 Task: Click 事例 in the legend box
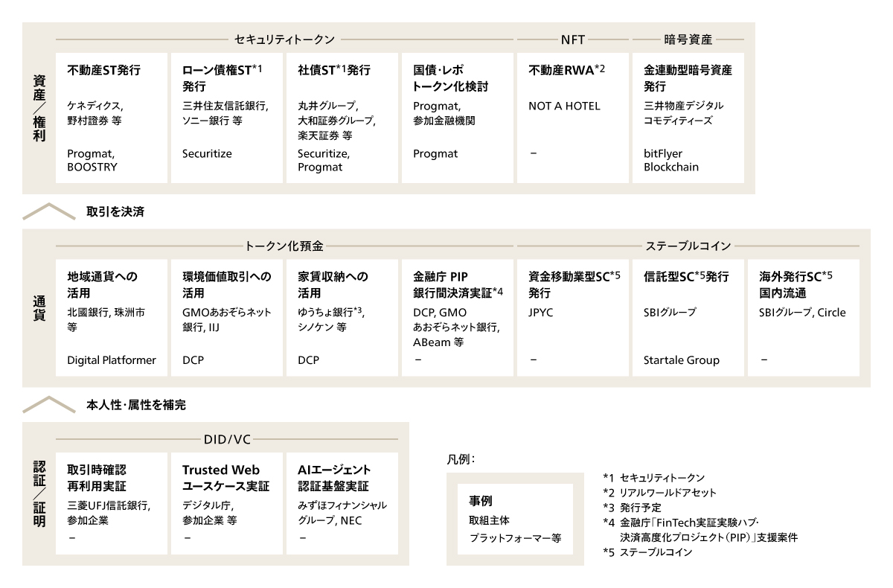481,500
